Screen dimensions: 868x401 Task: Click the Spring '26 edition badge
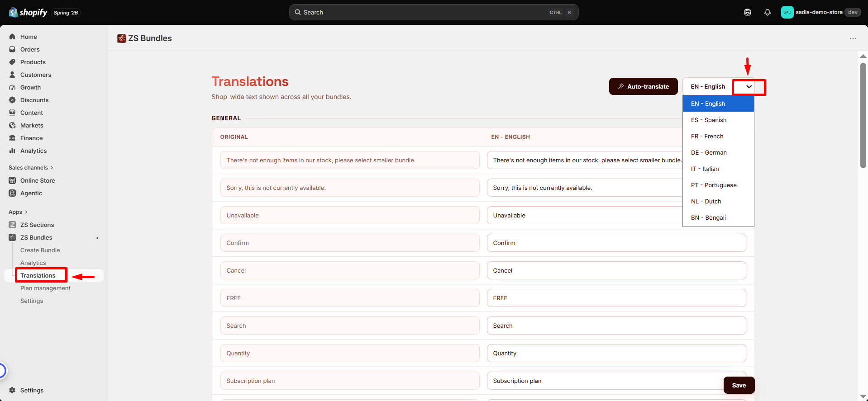coord(66,13)
